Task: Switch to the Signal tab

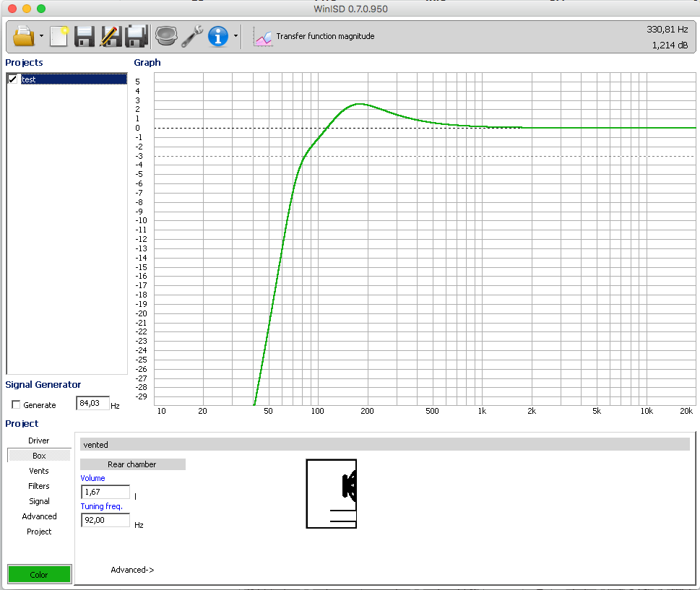Action: pos(39,501)
